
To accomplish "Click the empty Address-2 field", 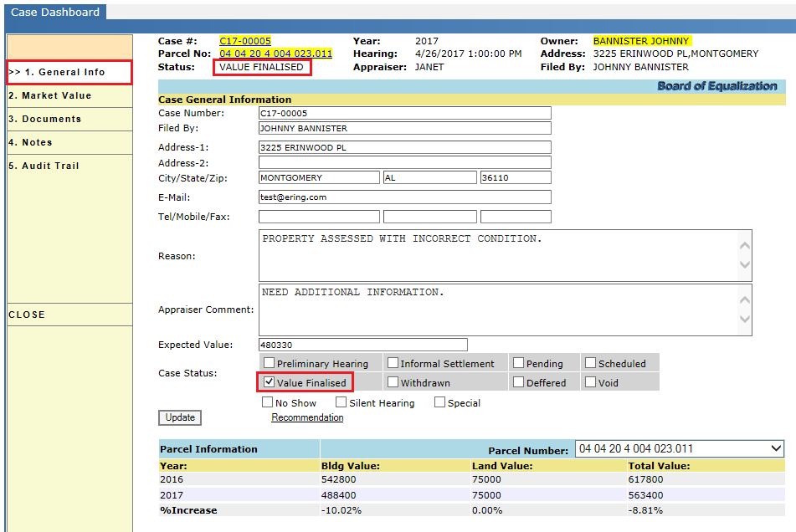I will [x=404, y=162].
